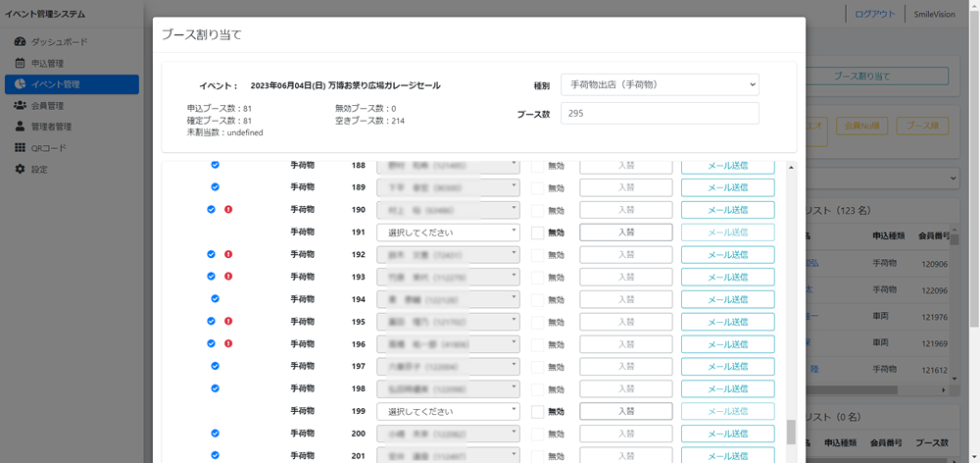Open 会員管理 menu item
Image resolution: width=980 pixels, height=463 pixels.
[72, 106]
